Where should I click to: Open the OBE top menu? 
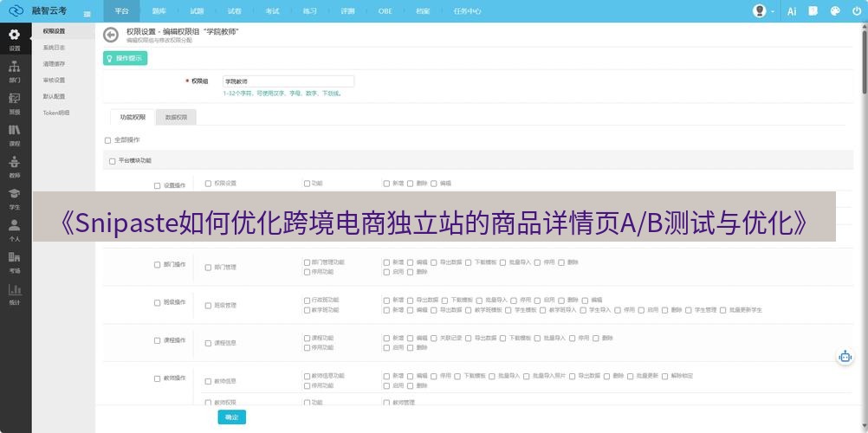pos(385,11)
